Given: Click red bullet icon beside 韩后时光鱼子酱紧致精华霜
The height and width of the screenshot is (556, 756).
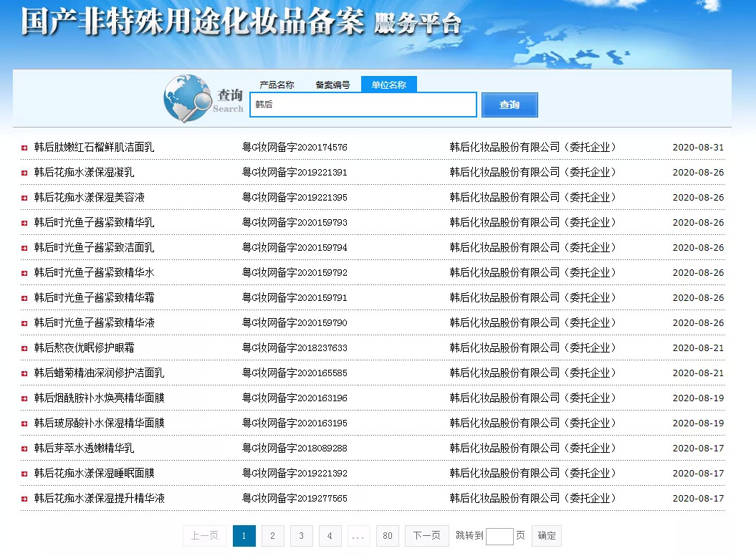Looking at the screenshot, I should (24, 299).
